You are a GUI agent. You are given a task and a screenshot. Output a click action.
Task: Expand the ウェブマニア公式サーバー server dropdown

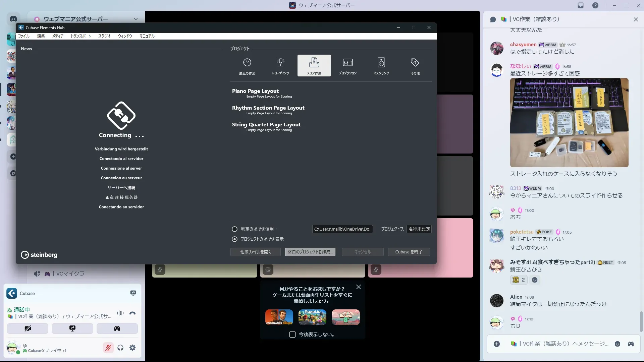136,19
